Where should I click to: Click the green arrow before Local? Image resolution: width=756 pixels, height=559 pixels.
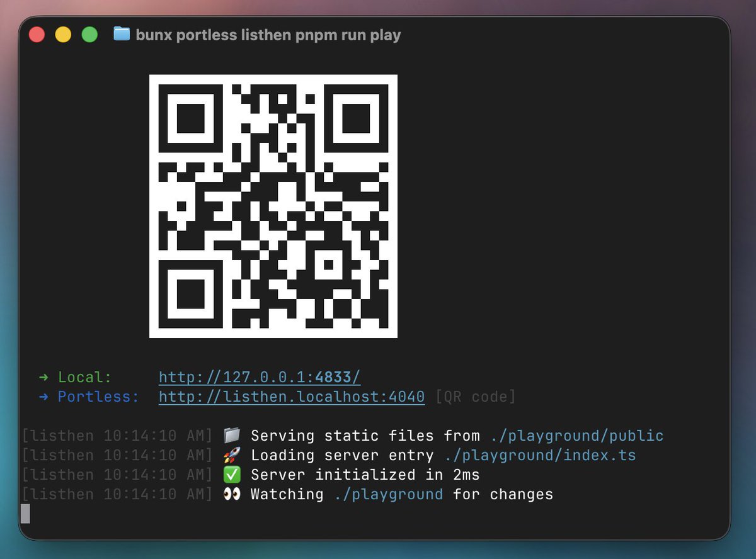pyautogui.click(x=43, y=378)
